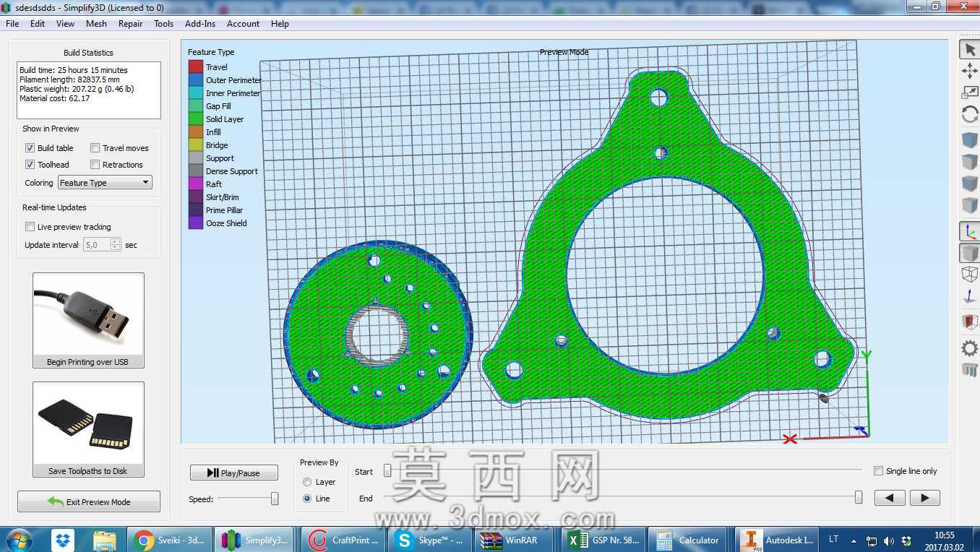
Task: Open the Tools menu
Action: click(x=164, y=24)
